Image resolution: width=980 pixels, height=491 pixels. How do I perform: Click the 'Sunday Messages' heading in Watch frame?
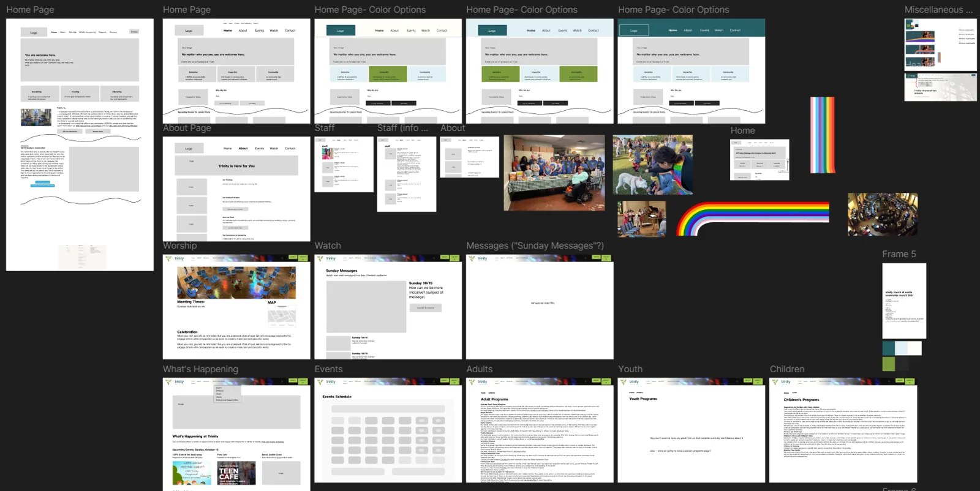(342, 271)
